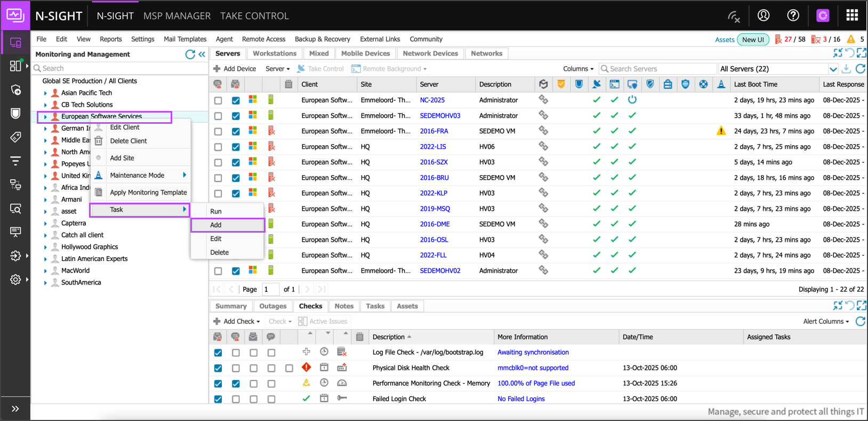
Task: Click the Add Device button
Action: tap(235, 69)
